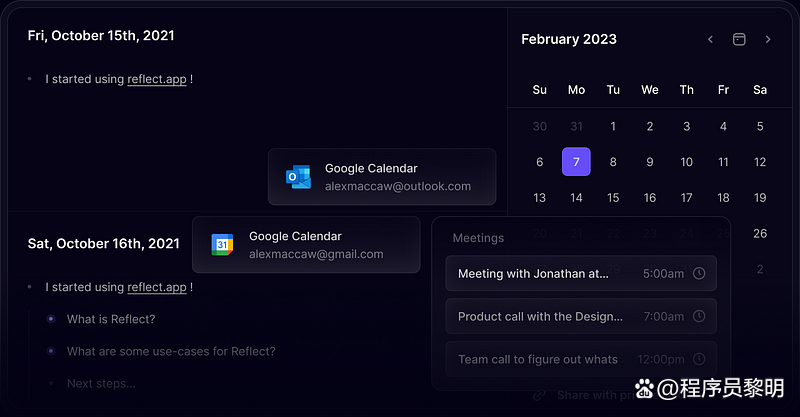Pick February 15 in the calendar
The height and width of the screenshot is (417, 800).
pos(613,198)
